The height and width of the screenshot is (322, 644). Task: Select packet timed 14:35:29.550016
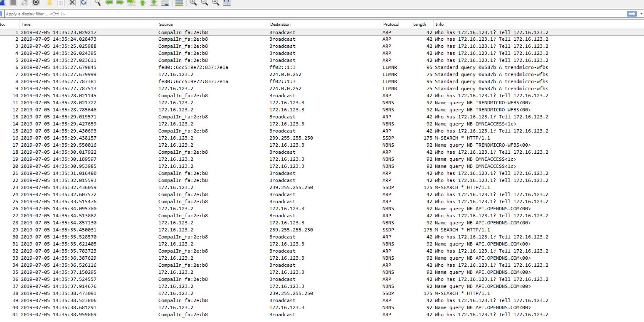click(322, 145)
